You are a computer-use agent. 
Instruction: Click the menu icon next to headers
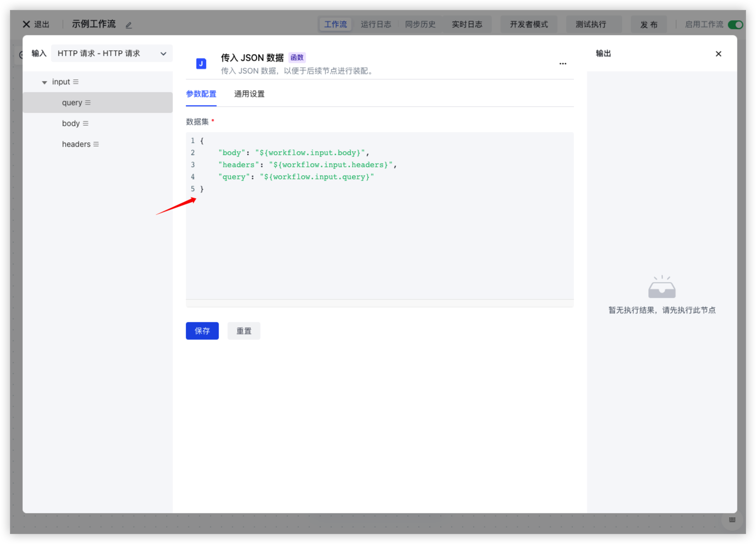coord(96,144)
